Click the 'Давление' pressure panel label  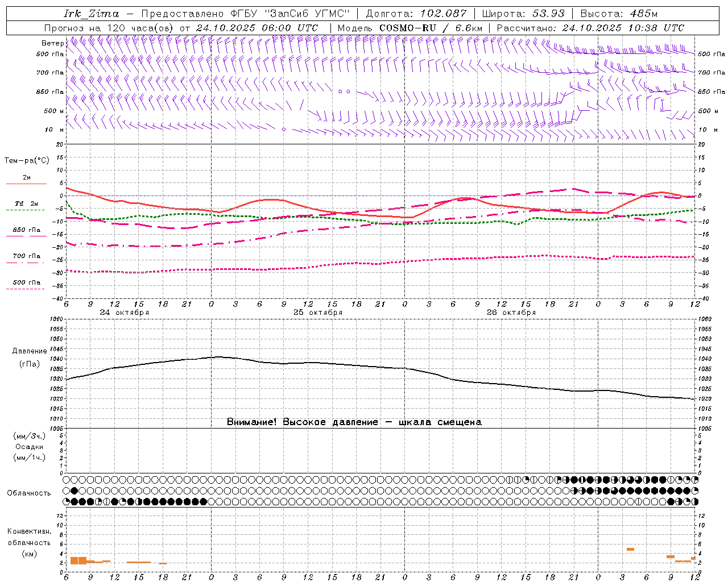[x=29, y=351]
